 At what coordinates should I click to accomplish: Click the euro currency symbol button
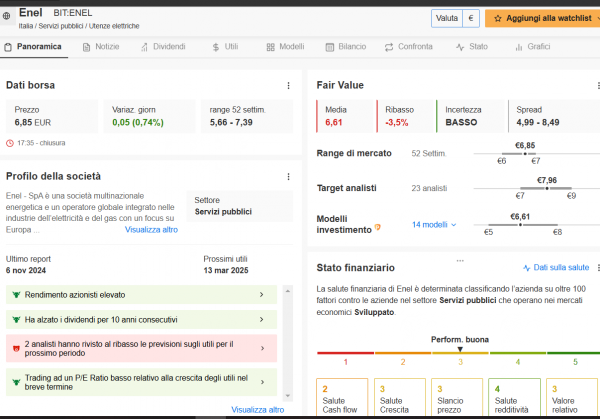[471, 18]
